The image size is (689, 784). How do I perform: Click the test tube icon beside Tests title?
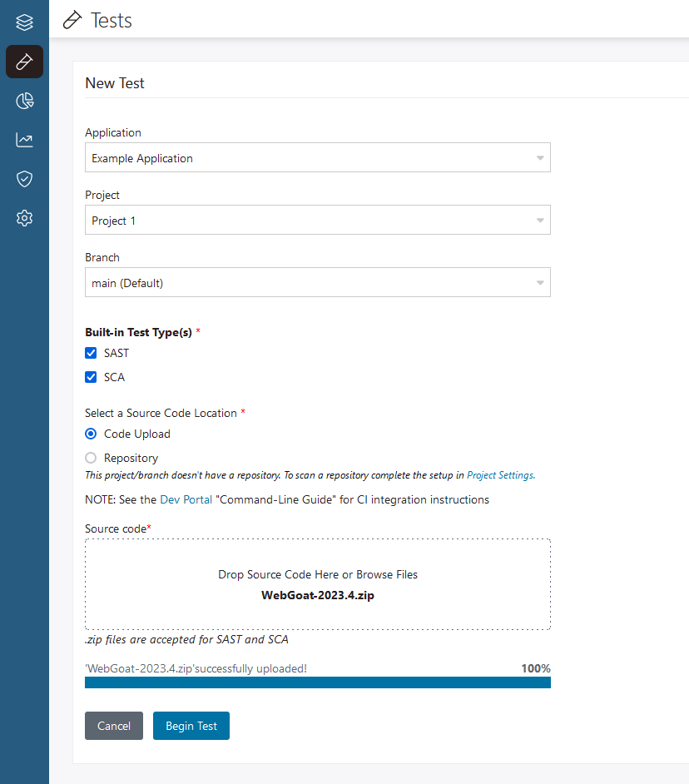click(73, 20)
